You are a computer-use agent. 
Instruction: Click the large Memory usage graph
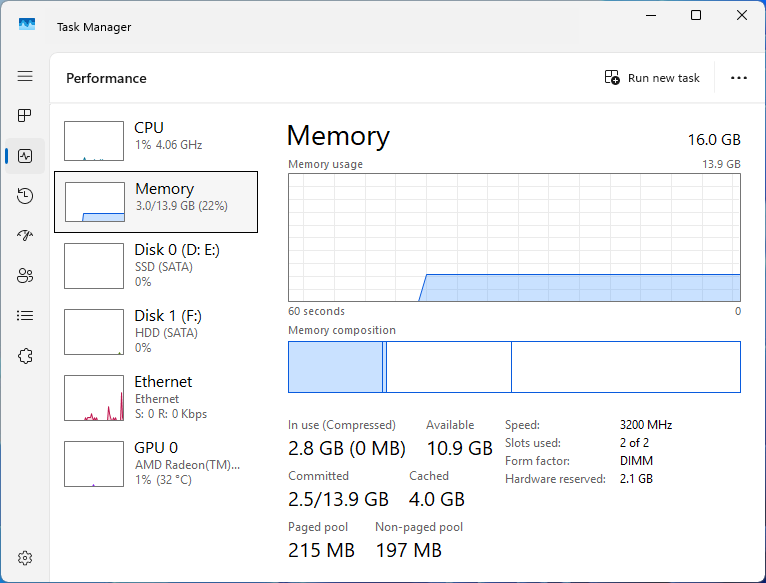pos(514,238)
